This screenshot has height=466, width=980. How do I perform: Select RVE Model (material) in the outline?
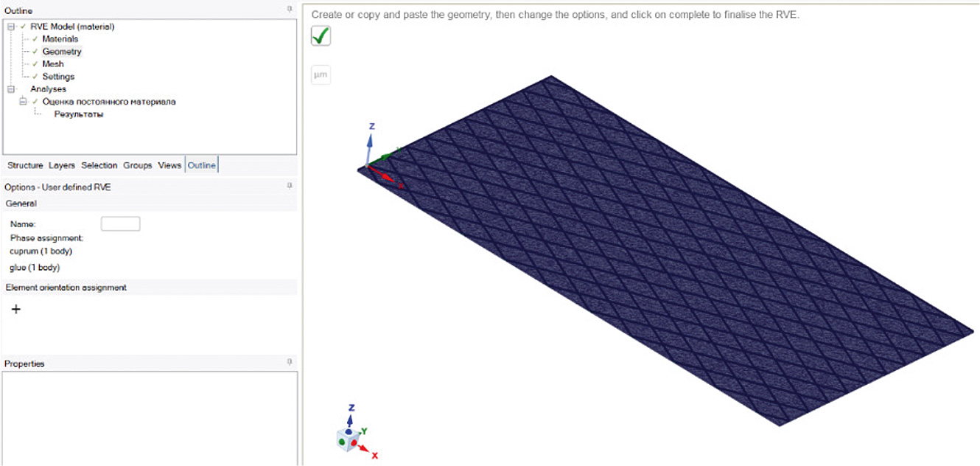point(72,27)
